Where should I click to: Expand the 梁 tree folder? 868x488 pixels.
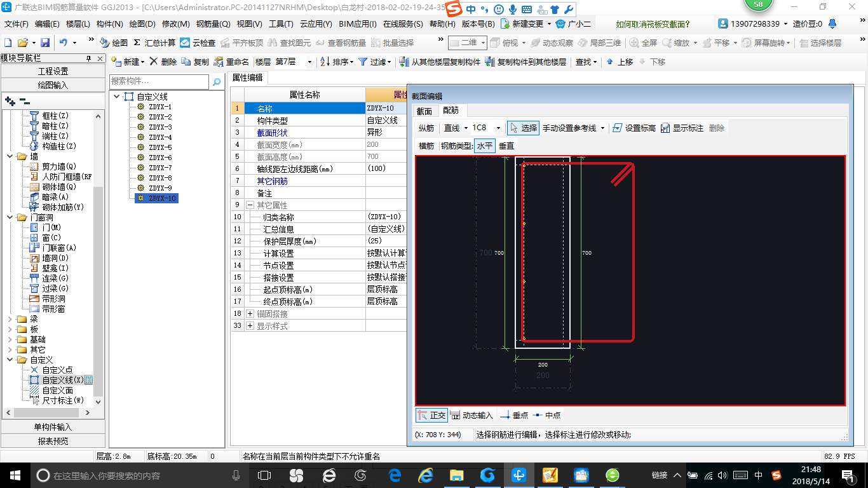tap(10, 319)
